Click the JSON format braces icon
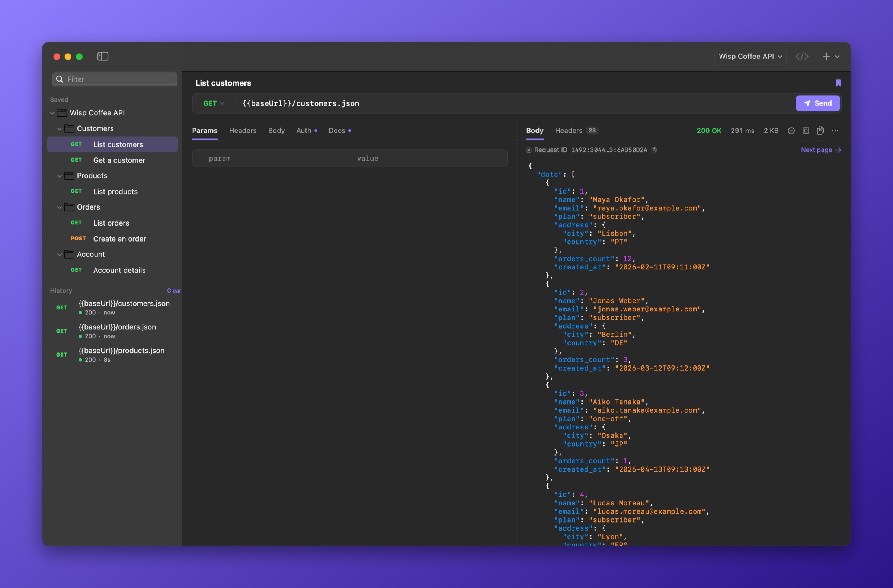893x588 pixels. (806, 131)
